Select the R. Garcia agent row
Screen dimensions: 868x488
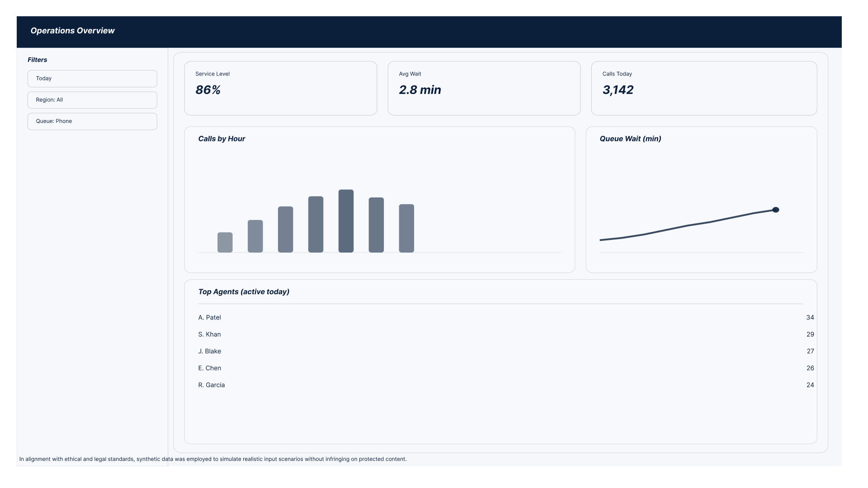point(212,385)
